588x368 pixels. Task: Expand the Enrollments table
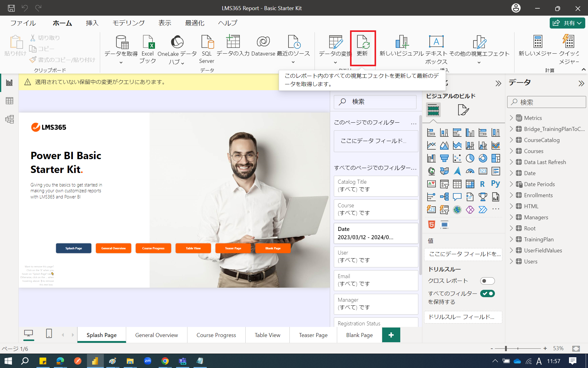click(x=511, y=195)
